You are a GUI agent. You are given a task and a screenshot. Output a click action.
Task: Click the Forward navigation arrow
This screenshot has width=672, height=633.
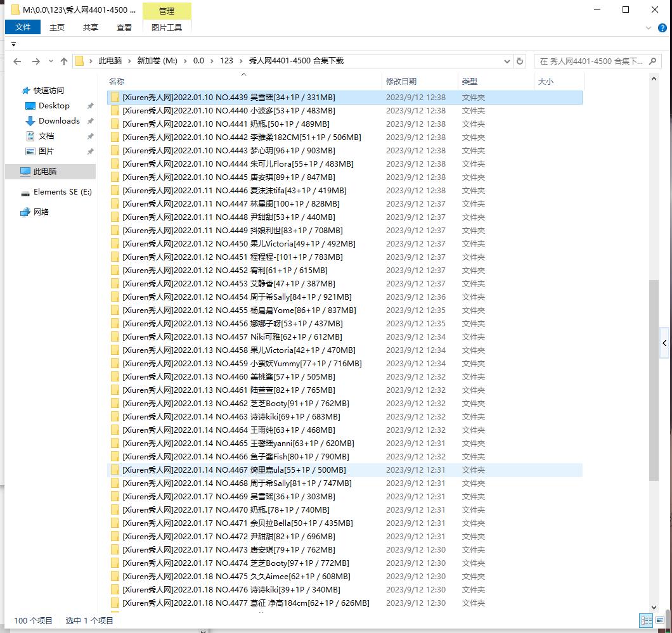pyautogui.click(x=36, y=61)
